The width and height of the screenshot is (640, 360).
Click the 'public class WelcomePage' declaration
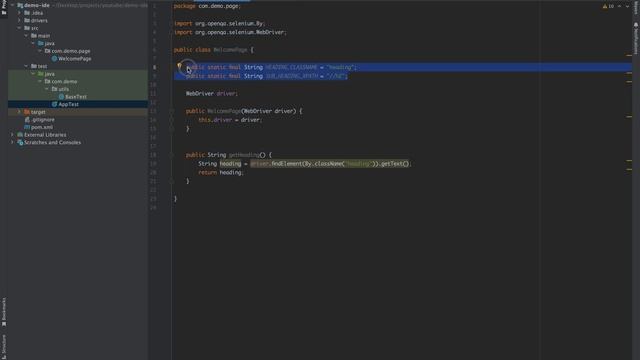click(213, 50)
